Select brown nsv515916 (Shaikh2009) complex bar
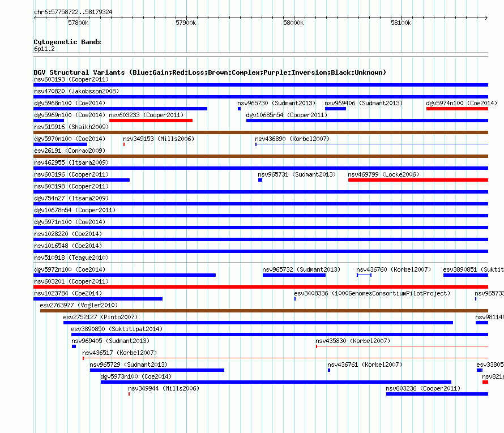Screen dimensions: 504x433 tap(260, 132)
